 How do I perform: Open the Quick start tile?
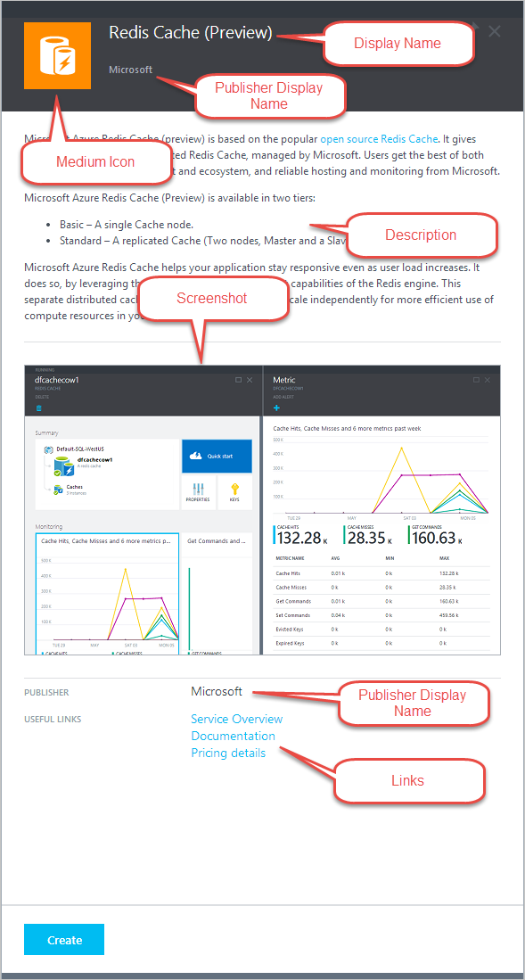coord(217,456)
